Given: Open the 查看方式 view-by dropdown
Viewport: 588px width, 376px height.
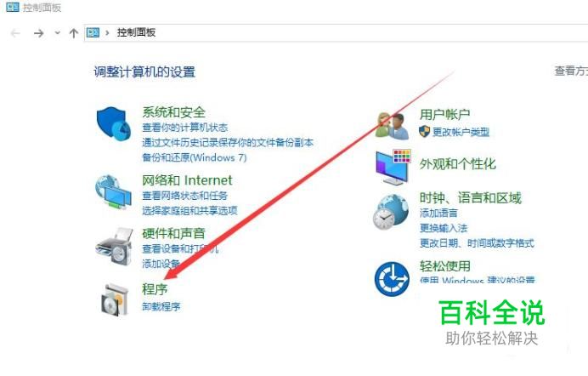Looking at the screenshot, I should click(571, 71).
